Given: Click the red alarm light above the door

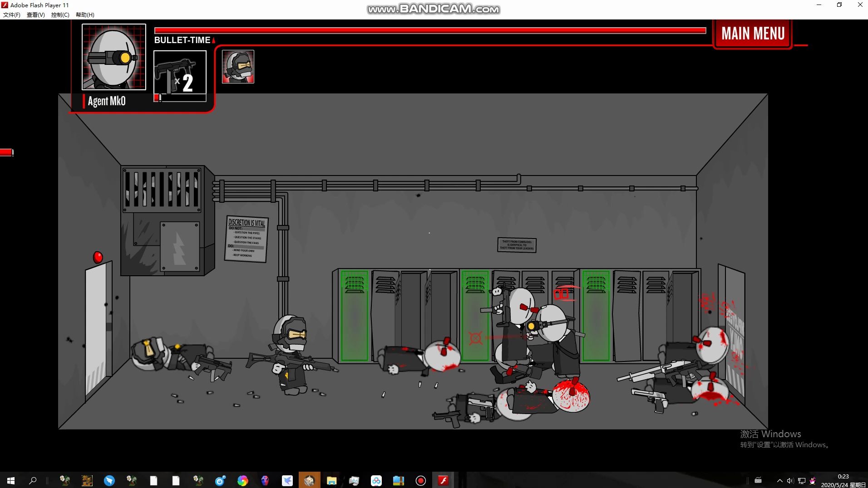Looking at the screenshot, I should (x=98, y=257).
